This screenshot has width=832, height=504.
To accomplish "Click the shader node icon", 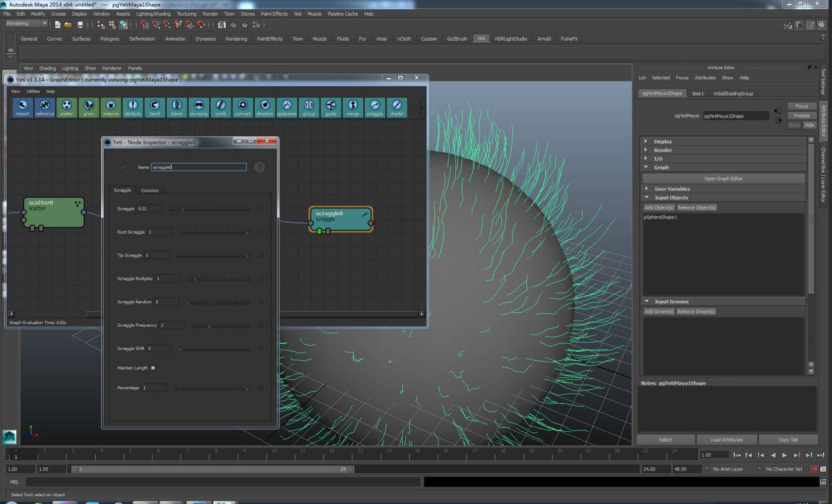I will pos(396,107).
